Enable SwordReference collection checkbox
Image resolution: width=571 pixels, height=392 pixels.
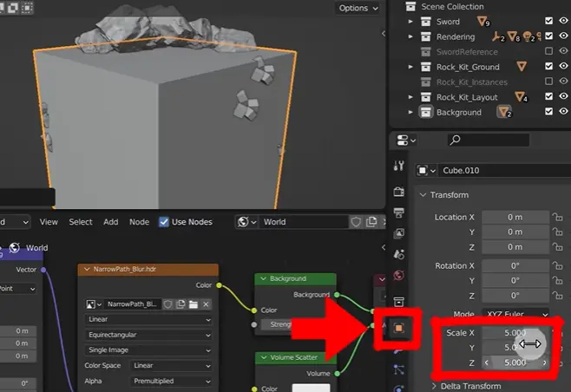pos(548,51)
